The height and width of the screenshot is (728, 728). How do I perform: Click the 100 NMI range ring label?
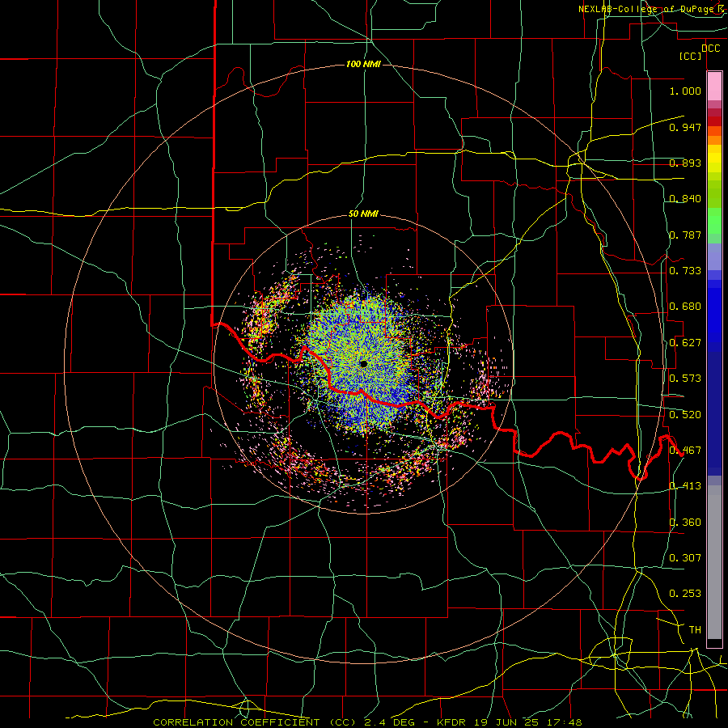pyautogui.click(x=363, y=64)
